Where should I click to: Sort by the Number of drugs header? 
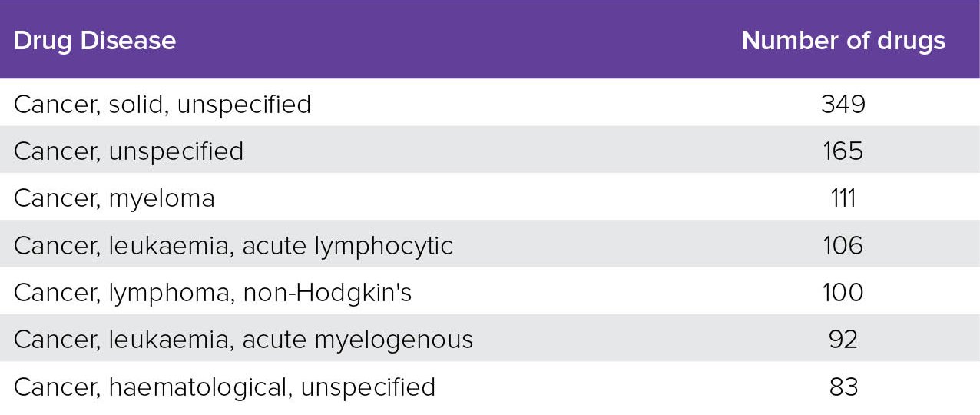click(x=843, y=41)
